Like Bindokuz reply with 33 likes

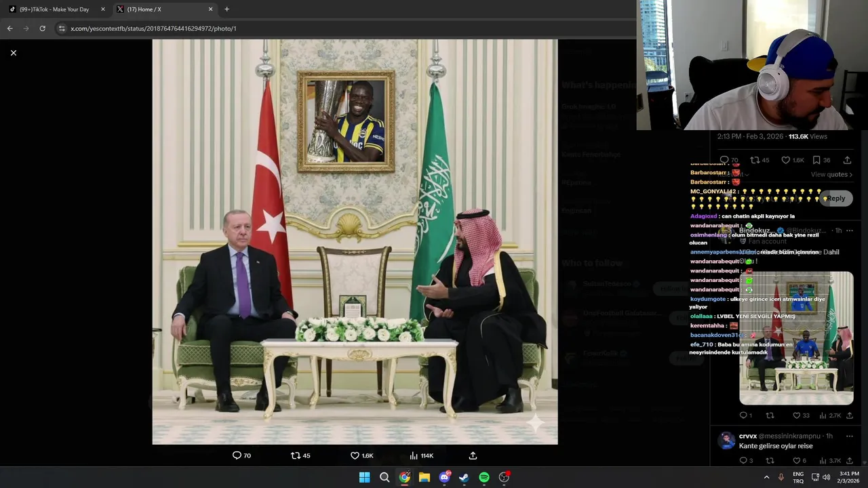pyautogui.click(x=801, y=415)
